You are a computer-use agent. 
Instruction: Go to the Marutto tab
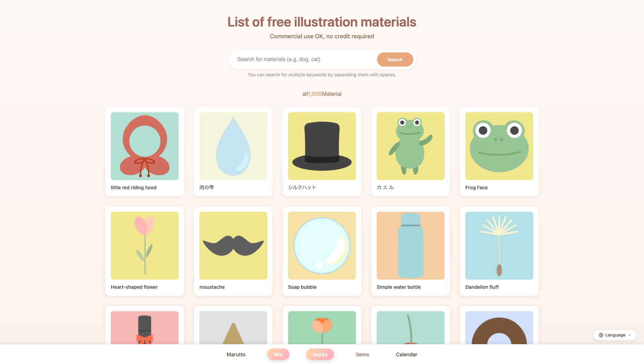click(236, 355)
